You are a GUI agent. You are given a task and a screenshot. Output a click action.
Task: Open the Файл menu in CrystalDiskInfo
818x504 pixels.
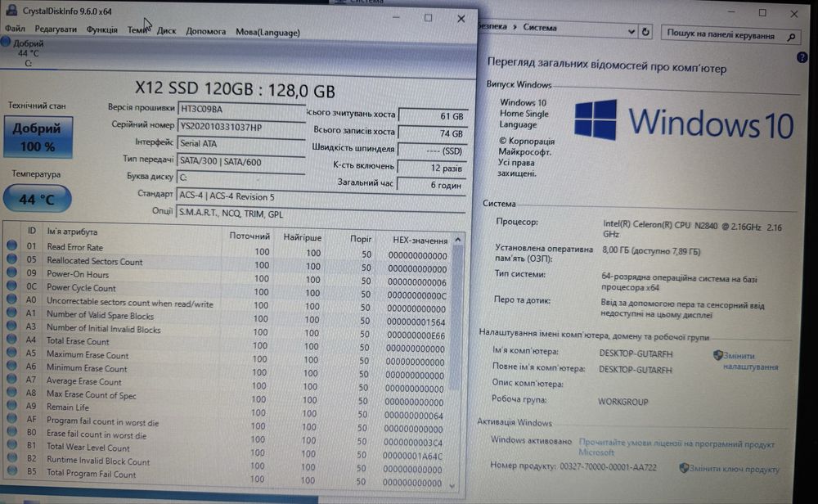[x=15, y=28]
